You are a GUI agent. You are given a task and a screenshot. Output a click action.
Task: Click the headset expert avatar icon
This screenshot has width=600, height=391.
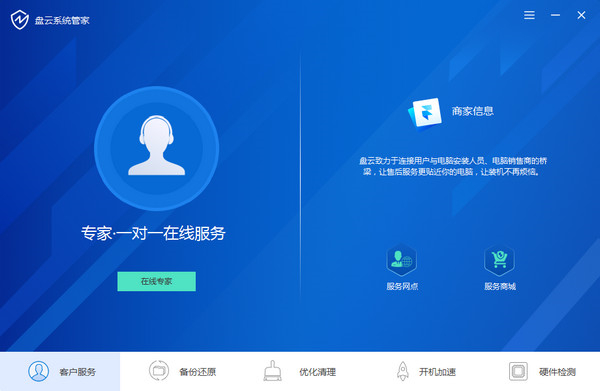pos(157,148)
